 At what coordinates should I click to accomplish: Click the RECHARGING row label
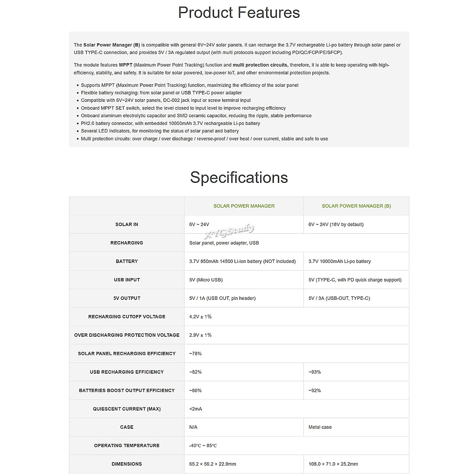coord(127,243)
